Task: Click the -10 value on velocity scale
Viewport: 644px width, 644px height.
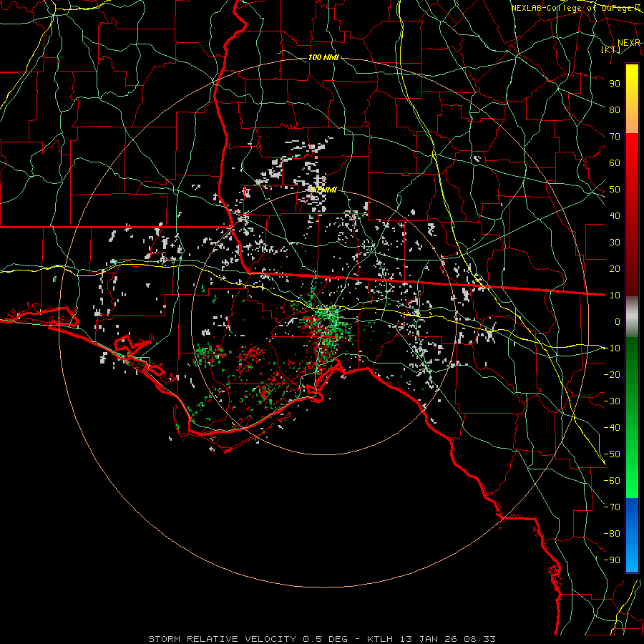Action: pyautogui.click(x=612, y=348)
